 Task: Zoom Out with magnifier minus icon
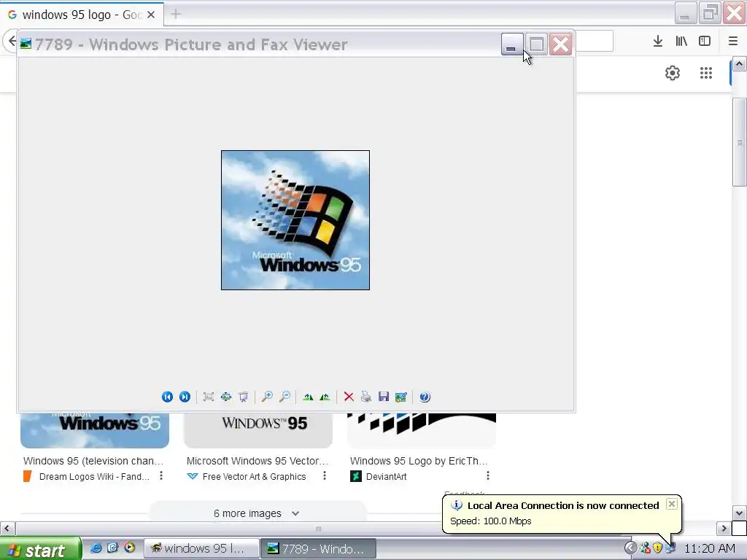285,397
